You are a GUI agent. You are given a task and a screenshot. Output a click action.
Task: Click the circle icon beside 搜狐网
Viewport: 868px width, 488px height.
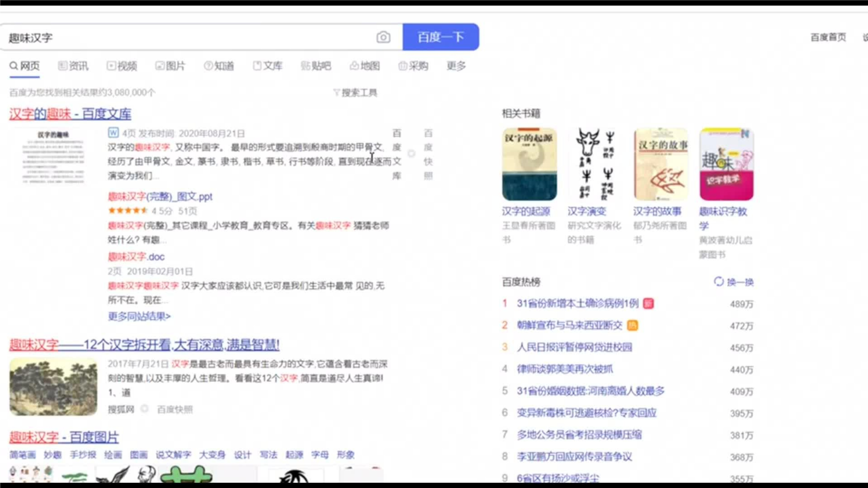[145, 409]
